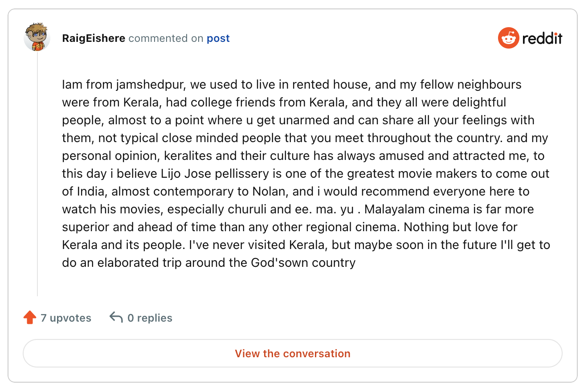Viewport: 588px width, 392px height.
Task: Open the RaigEishere username profile link
Action: [x=94, y=38]
